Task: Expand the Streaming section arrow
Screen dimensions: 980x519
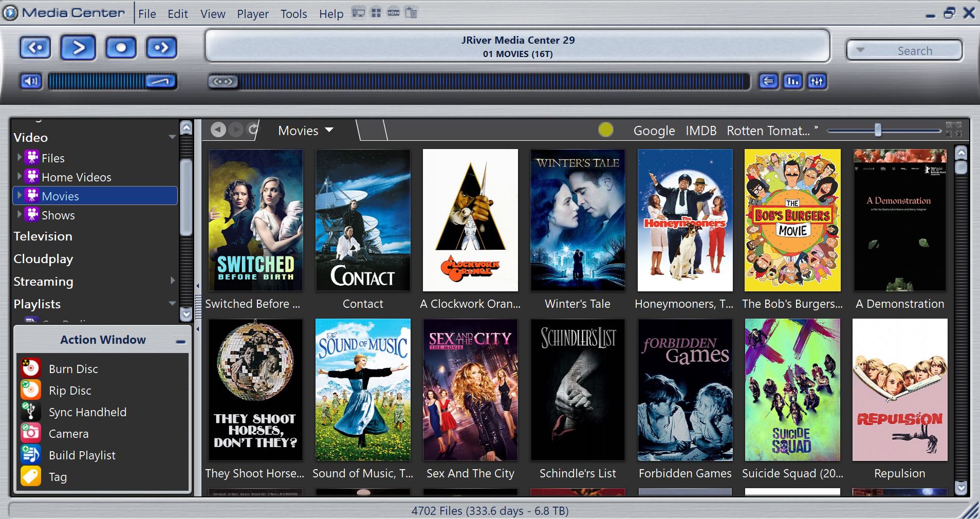Action: [173, 281]
